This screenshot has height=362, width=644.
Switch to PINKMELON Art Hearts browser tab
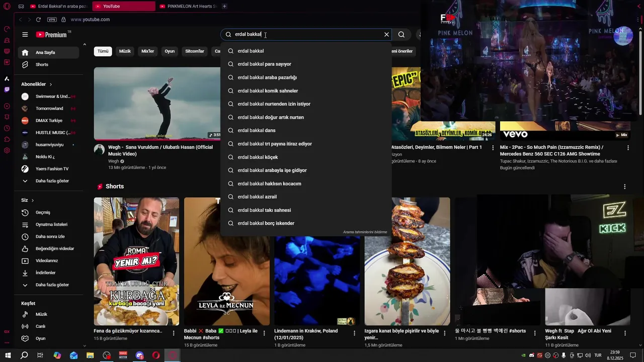pos(188,6)
